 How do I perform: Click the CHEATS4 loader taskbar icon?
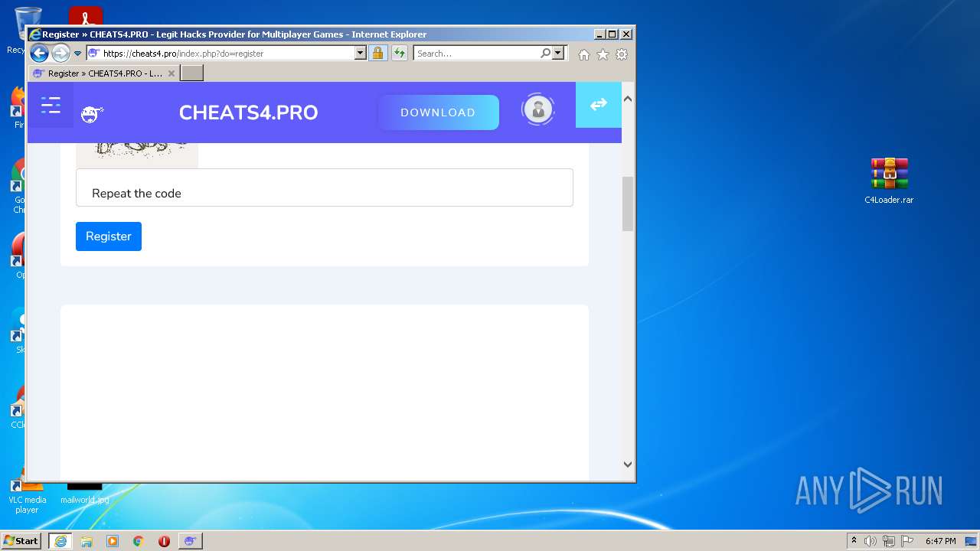(190, 541)
